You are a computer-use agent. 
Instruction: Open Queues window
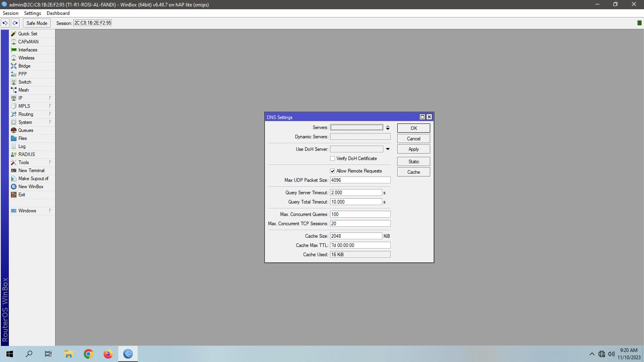point(32,130)
